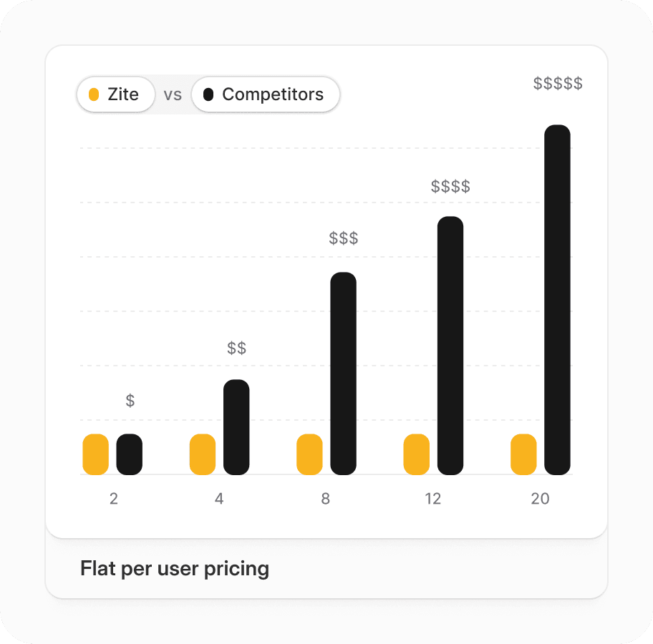Viewport: 653px width, 644px height.
Task: Click the Flat per user pricing caption
Action: 175,569
